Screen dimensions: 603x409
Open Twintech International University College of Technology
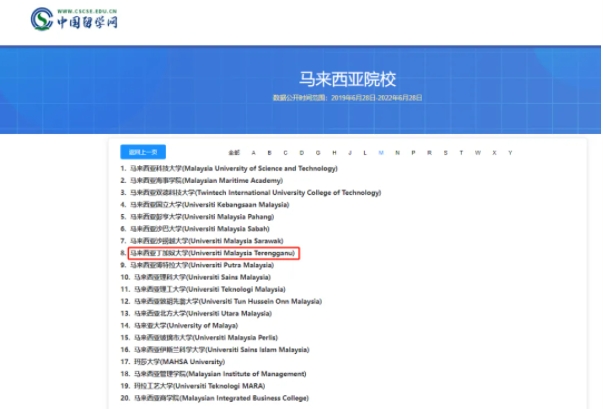pyautogui.click(x=256, y=193)
